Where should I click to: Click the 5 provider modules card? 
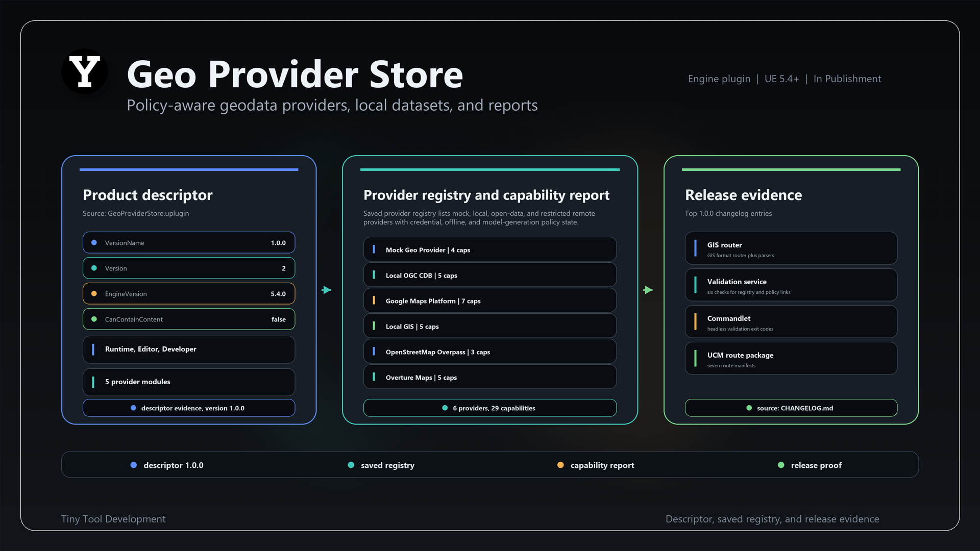point(189,382)
